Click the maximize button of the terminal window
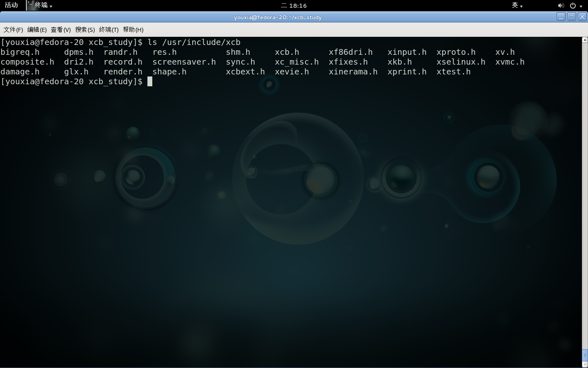 pos(572,17)
